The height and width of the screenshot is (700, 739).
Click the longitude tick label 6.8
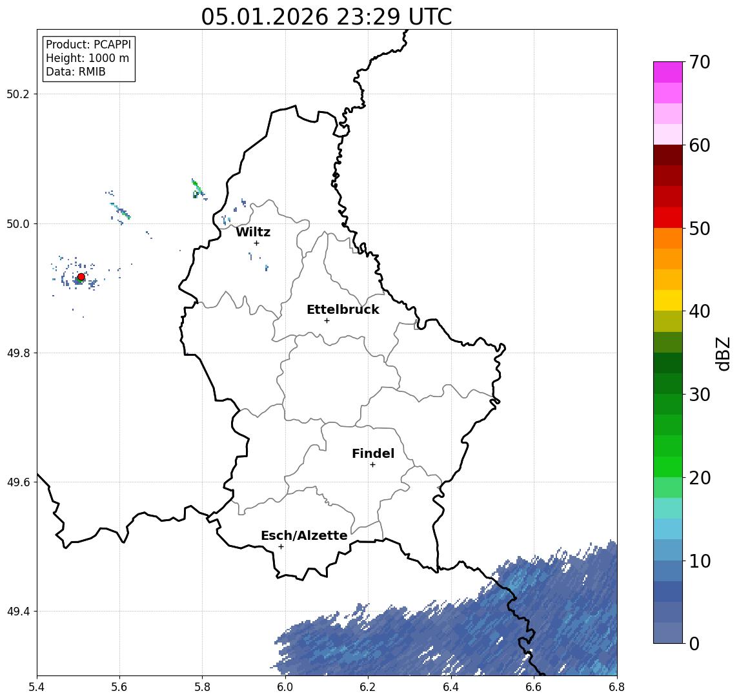[x=616, y=687]
